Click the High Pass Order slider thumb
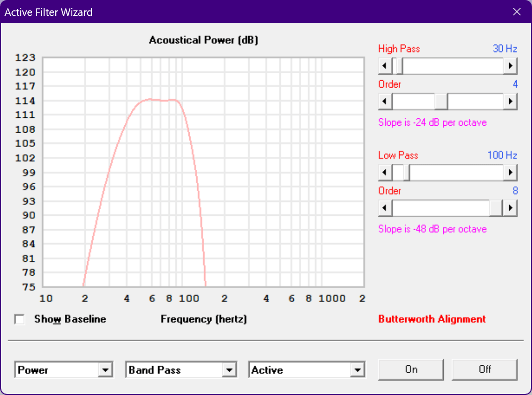 click(441, 101)
